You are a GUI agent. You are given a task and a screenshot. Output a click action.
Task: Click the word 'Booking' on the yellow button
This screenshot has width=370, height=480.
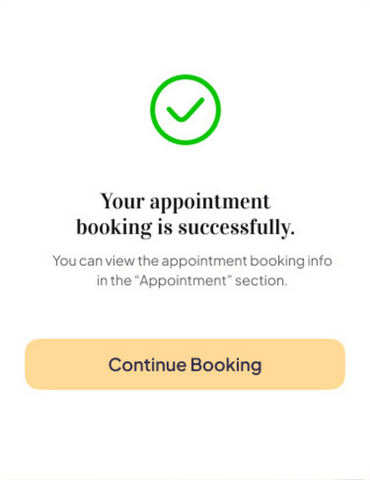point(226,365)
